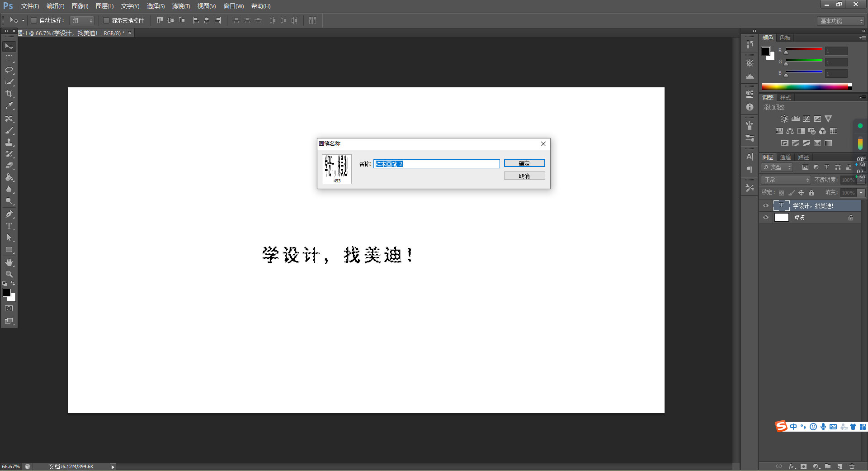868x471 pixels.
Task: Select the Crop tool
Action: pos(8,94)
